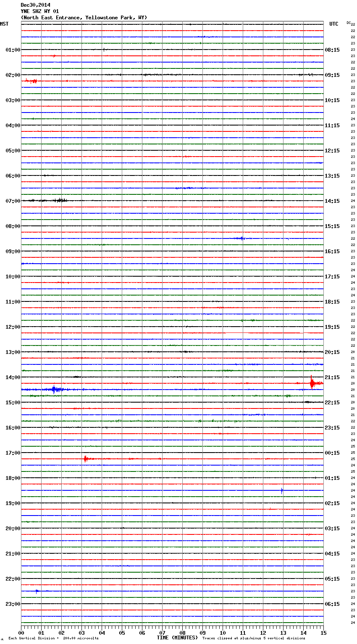Click the 06:15 UTC row label
357x644 pixels.
pos(332,604)
